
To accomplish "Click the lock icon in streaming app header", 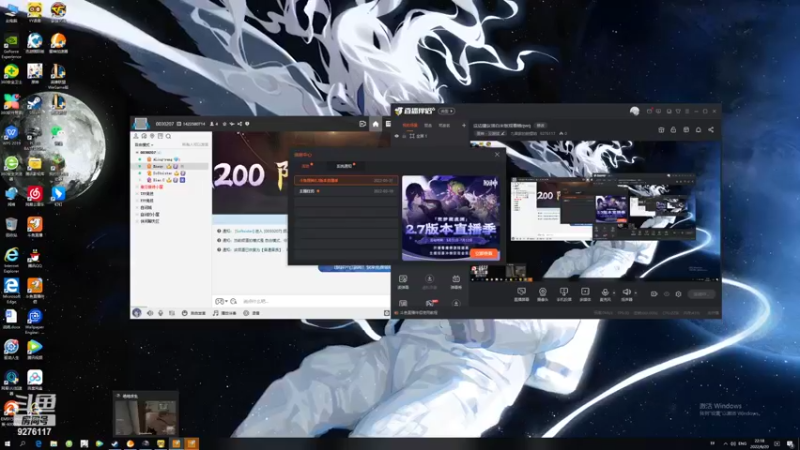I will point(673,130).
